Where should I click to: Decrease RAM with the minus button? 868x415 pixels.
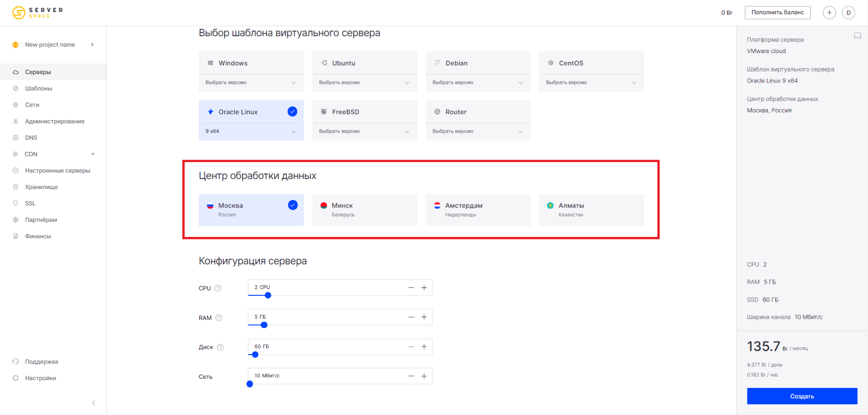click(411, 317)
